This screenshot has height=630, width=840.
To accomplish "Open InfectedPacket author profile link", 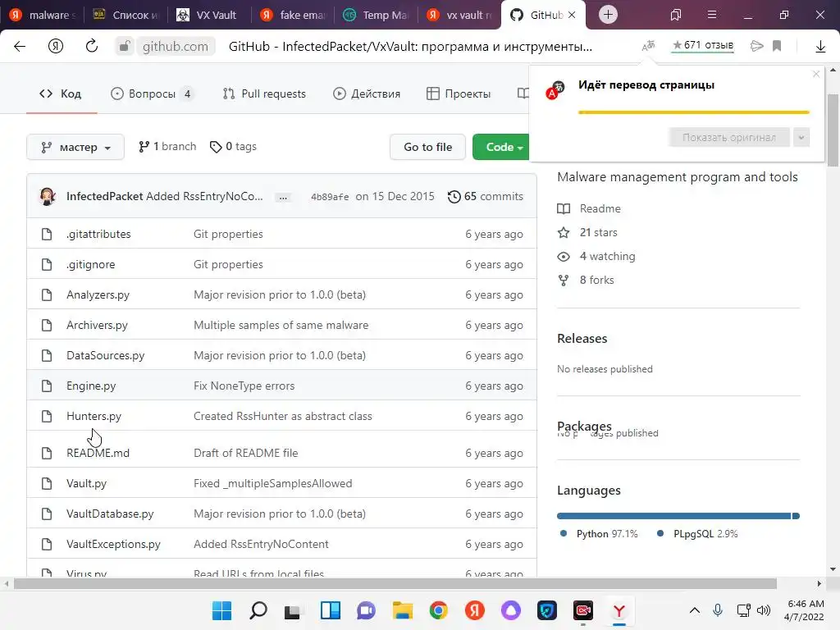I will 104,196.
